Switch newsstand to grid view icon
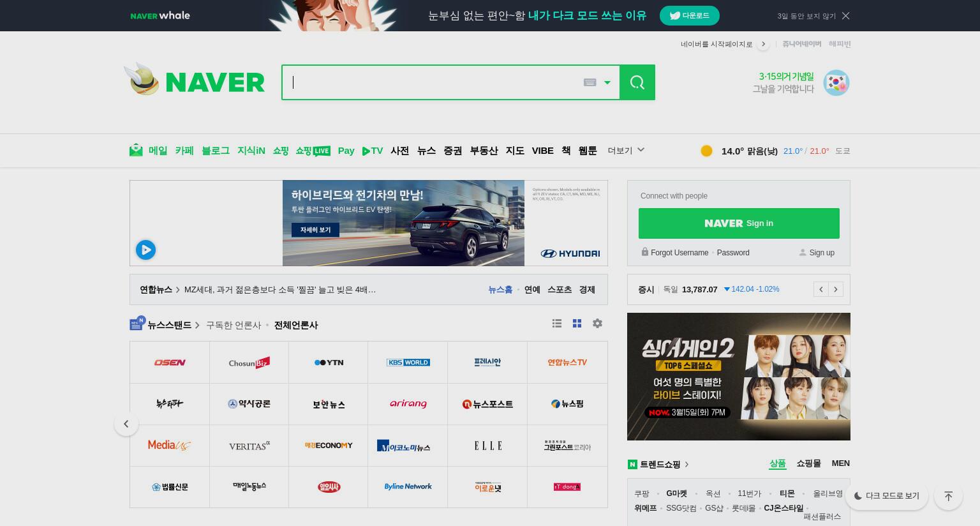Viewport: 980px width, 526px height. tap(577, 324)
